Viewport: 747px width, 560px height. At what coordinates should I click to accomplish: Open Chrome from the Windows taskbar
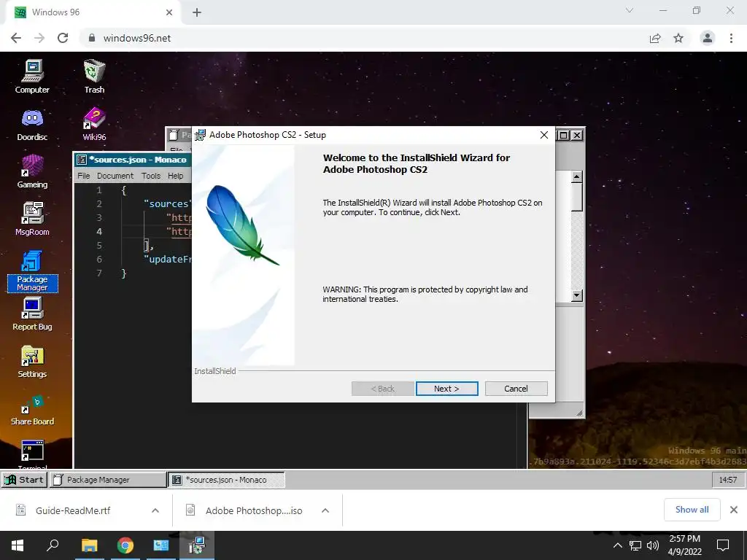(x=125, y=545)
